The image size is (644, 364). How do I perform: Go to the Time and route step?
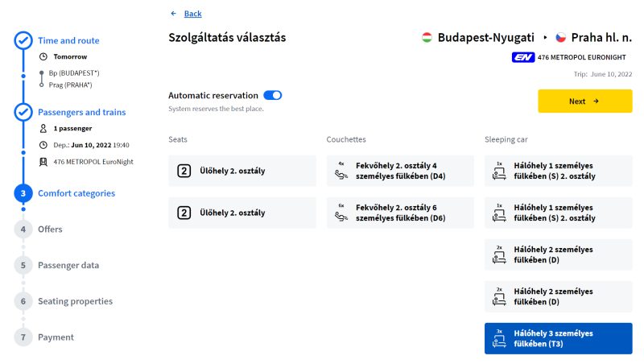point(68,41)
